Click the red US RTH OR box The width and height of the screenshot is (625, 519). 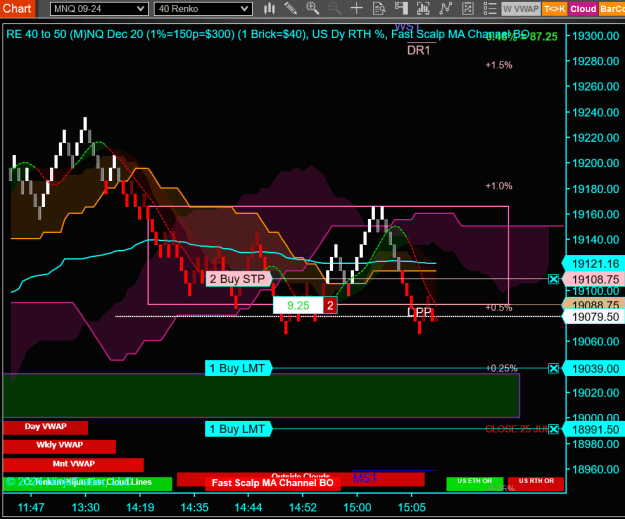click(536, 484)
